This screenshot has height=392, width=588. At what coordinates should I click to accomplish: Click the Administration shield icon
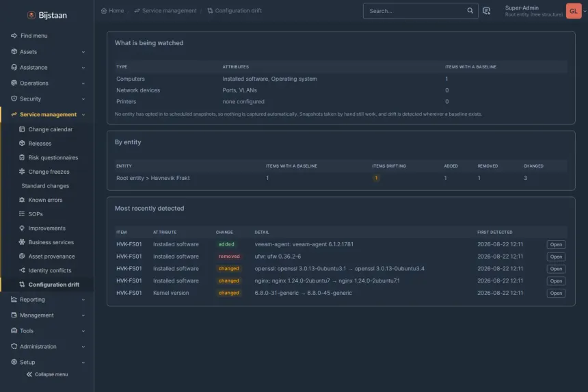14,347
